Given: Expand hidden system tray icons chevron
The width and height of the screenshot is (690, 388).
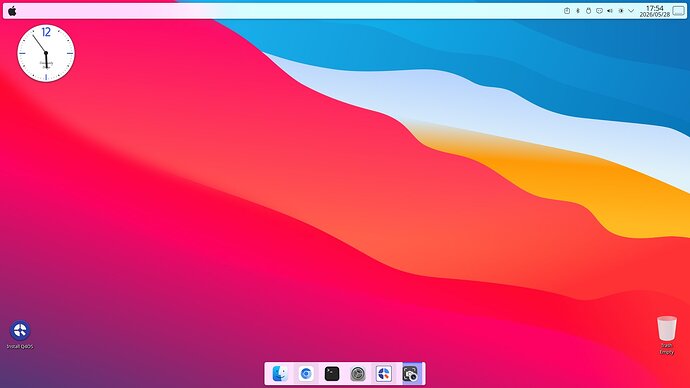Looking at the screenshot, I should [631, 11].
